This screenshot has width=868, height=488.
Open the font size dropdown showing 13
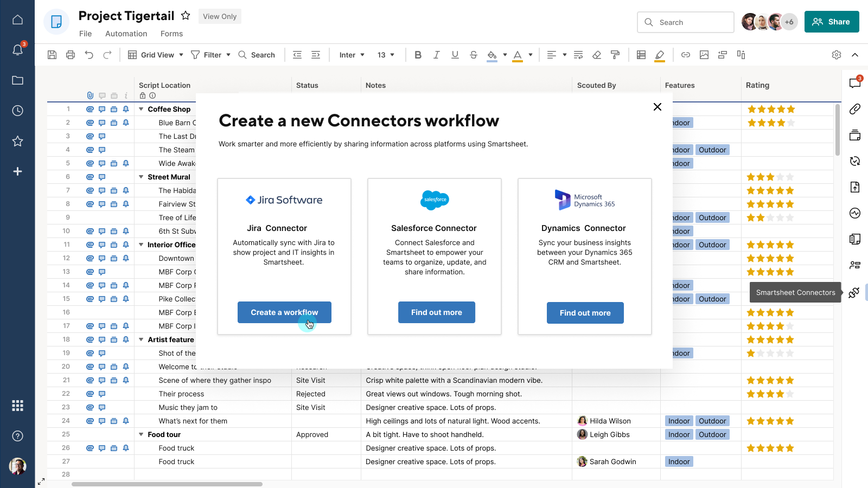click(x=386, y=55)
